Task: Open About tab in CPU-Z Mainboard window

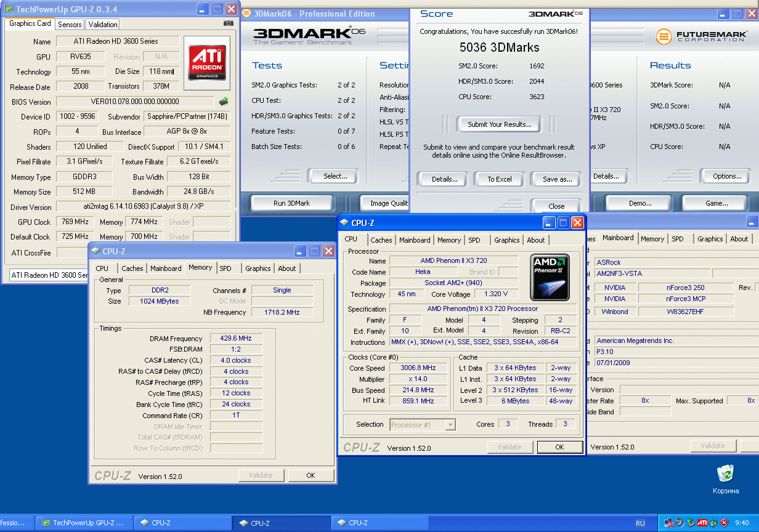Action: tap(739, 239)
